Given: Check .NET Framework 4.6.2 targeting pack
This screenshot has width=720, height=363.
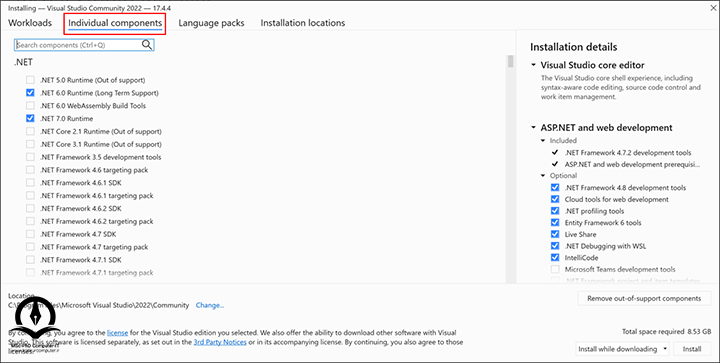Looking at the screenshot, I should pos(30,221).
